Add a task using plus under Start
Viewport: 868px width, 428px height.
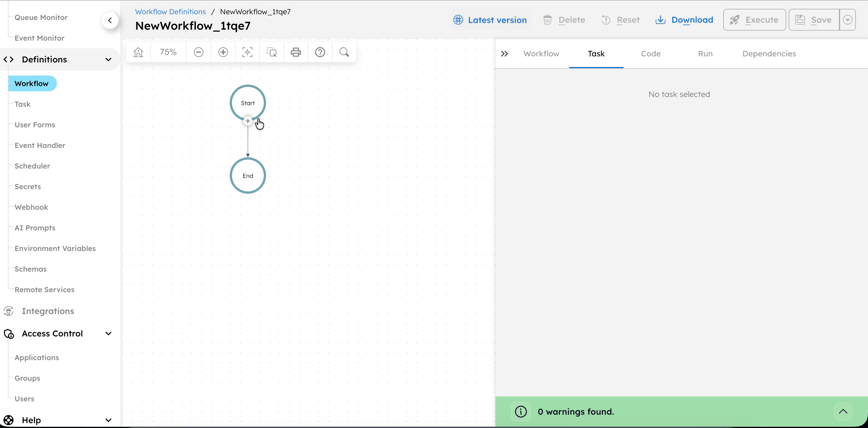pyautogui.click(x=248, y=121)
